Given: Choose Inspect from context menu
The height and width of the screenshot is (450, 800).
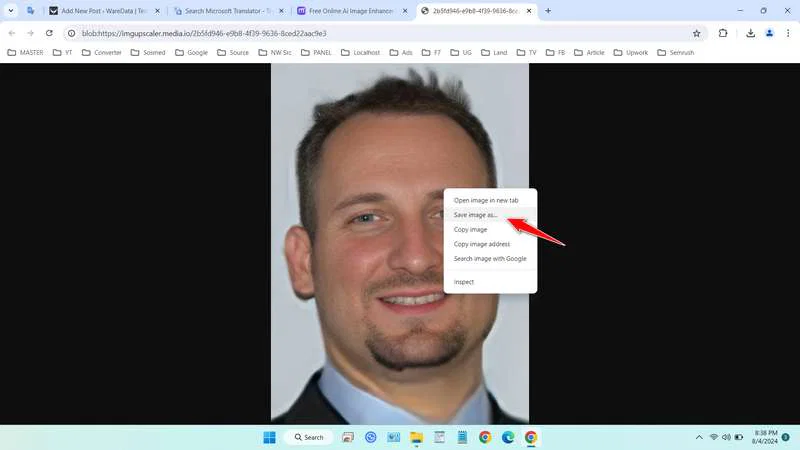Looking at the screenshot, I should [490, 282].
